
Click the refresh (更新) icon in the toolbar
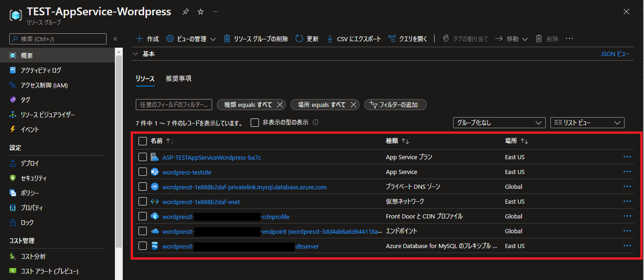[299, 39]
